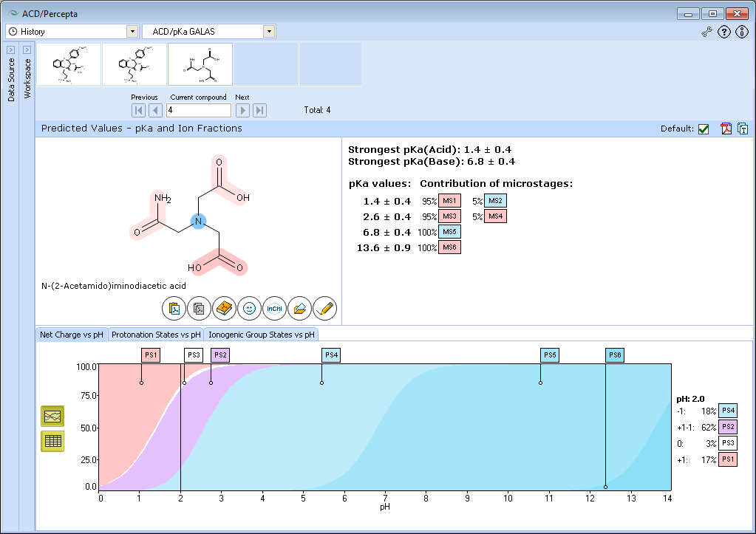756x534 pixels.
Task: Open the History dropdown
Action: click(132, 31)
